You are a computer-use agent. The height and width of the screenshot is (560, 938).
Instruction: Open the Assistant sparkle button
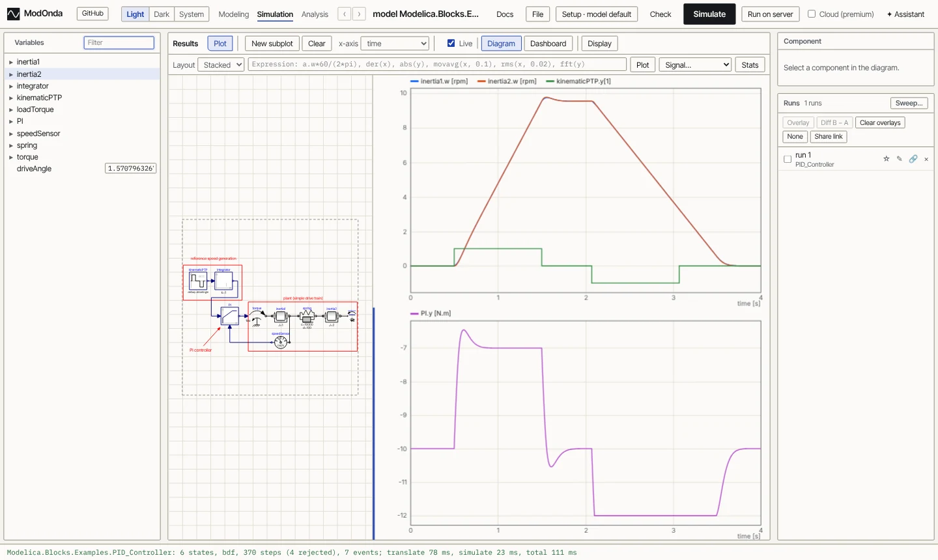(905, 14)
